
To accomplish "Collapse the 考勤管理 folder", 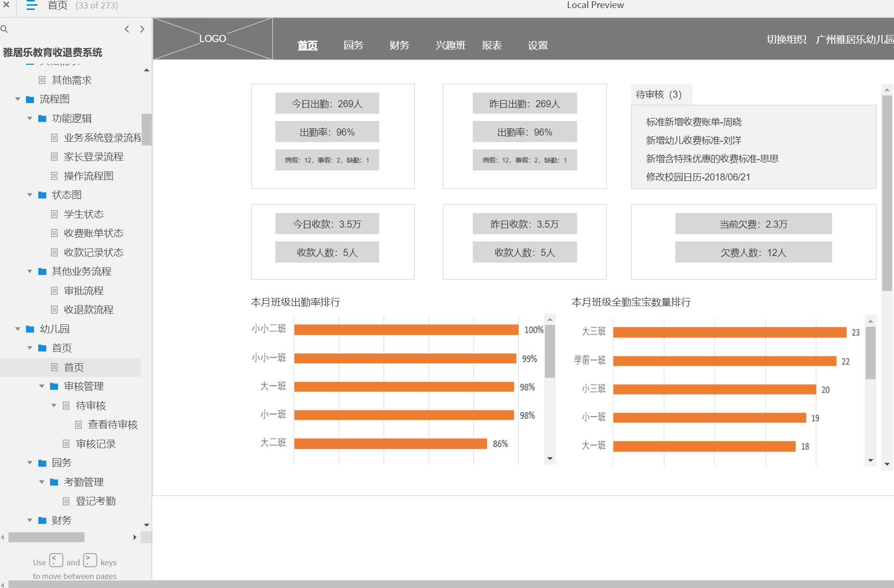I will [42, 482].
